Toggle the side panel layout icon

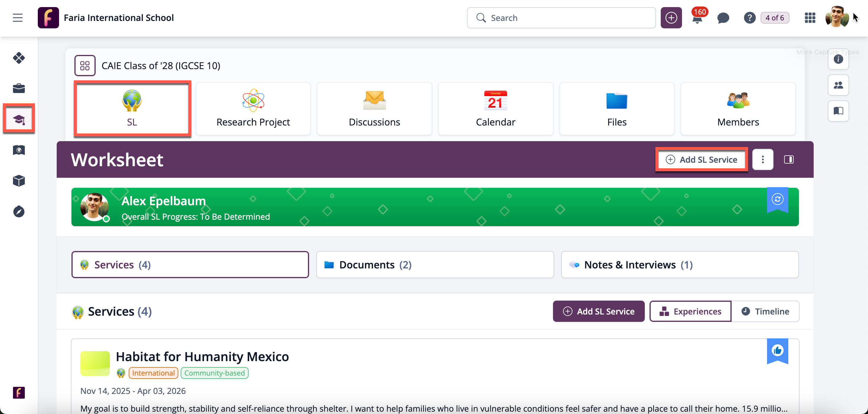point(789,159)
